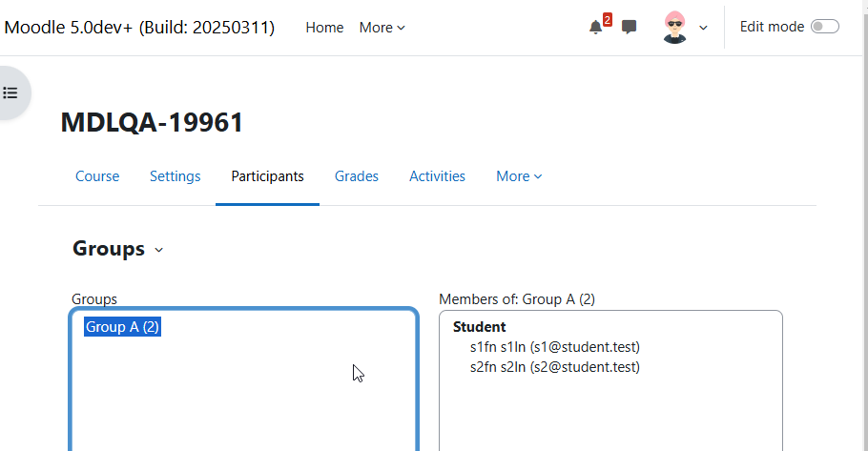Open the course index drawer icon
This screenshot has width=868, height=451.
[x=10, y=93]
